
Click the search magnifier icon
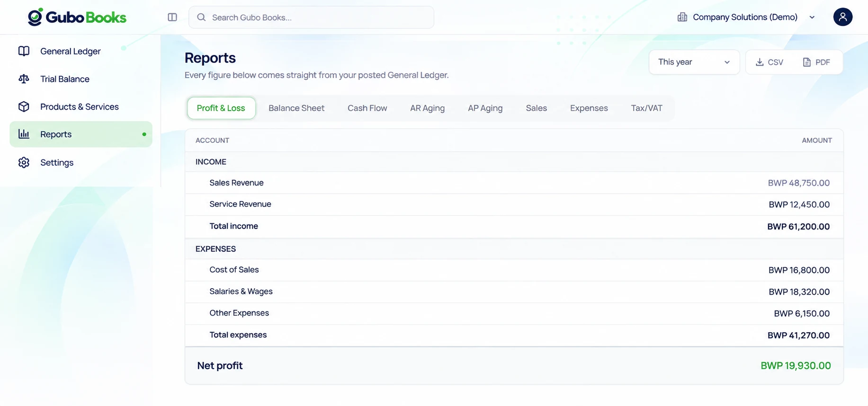click(201, 17)
